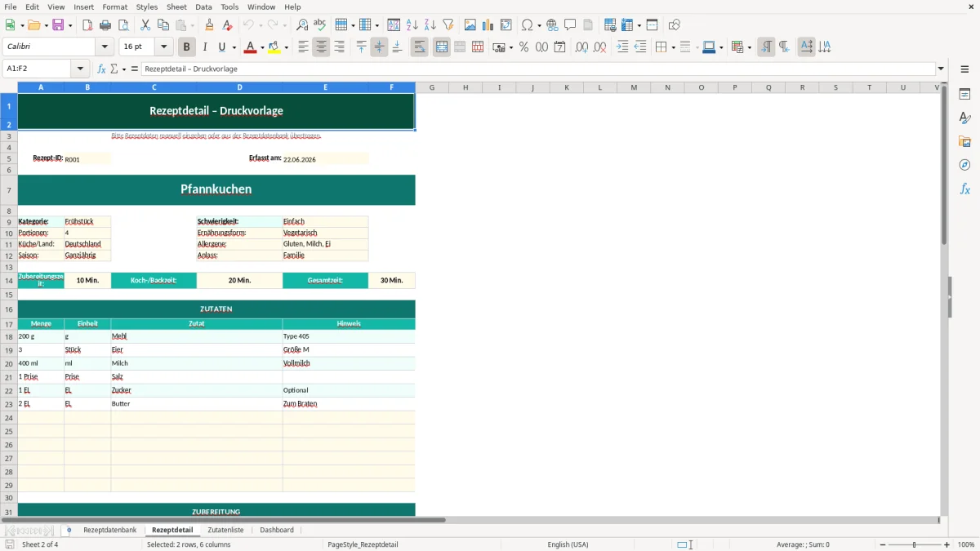Toggle merge and center cells
The width and height of the screenshot is (980, 551).
point(442,47)
